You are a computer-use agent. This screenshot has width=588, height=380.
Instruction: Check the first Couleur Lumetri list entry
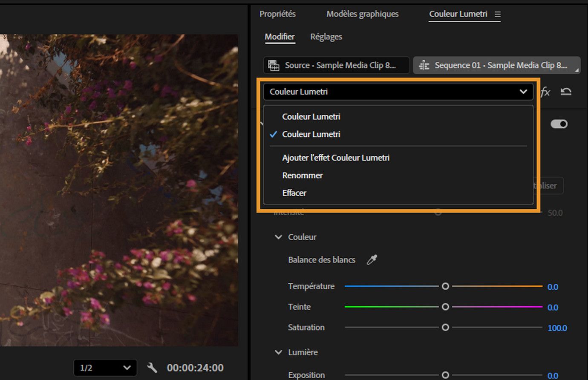pyautogui.click(x=311, y=116)
